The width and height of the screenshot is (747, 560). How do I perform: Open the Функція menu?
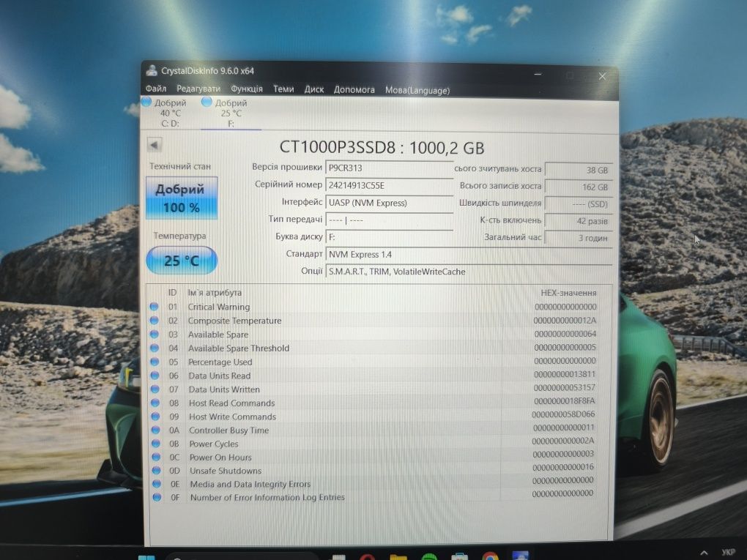(246, 89)
